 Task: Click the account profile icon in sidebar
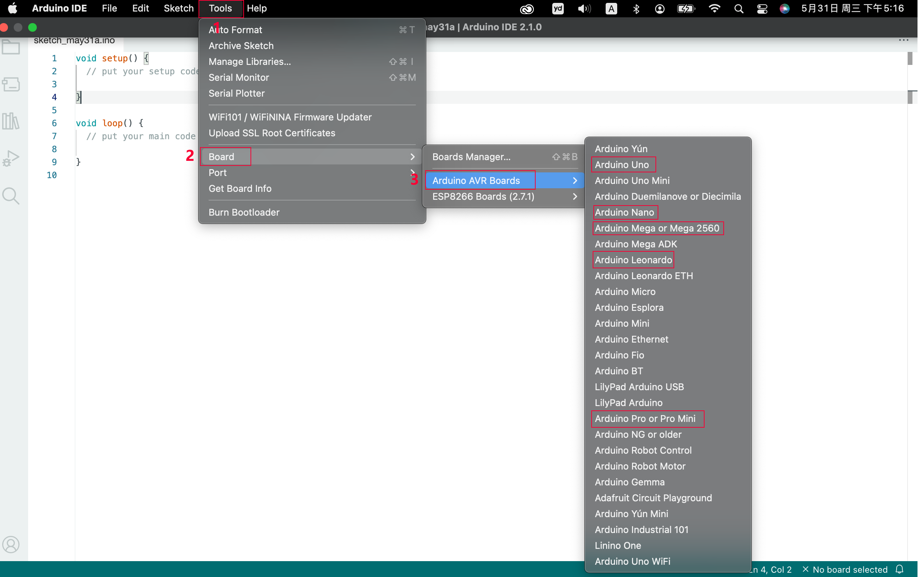[x=11, y=545]
